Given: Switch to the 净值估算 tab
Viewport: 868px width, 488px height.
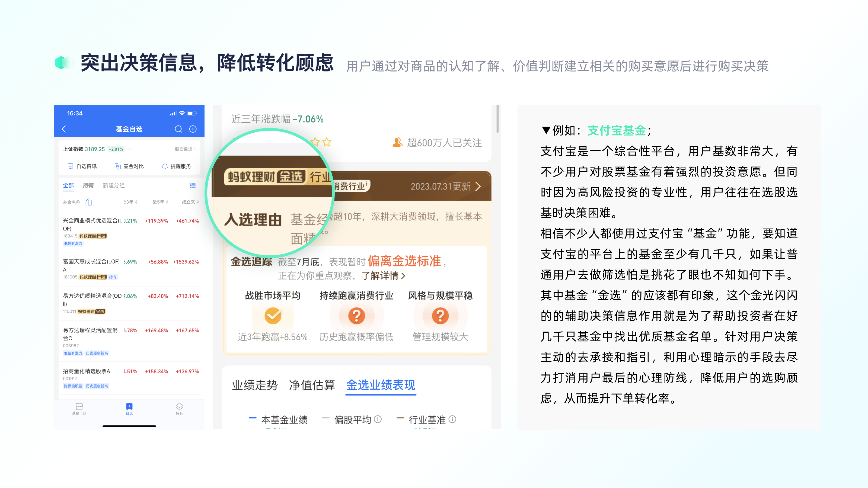Looking at the screenshot, I should (312, 385).
